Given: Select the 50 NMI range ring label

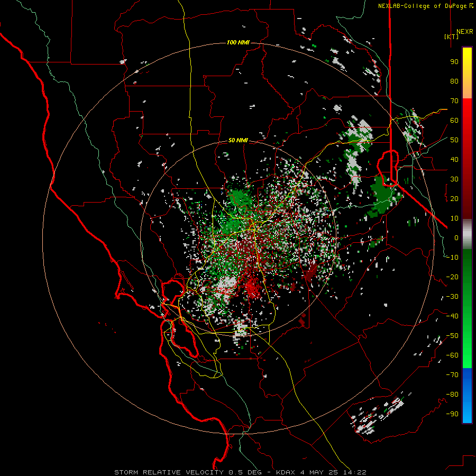Looking at the screenshot, I should [x=238, y=140].
